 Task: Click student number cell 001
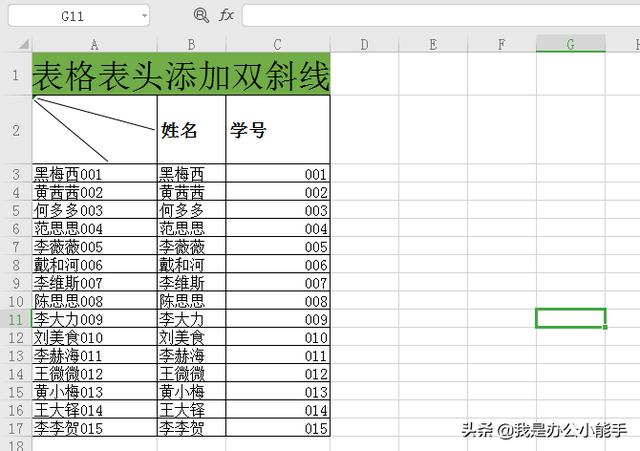278,174
